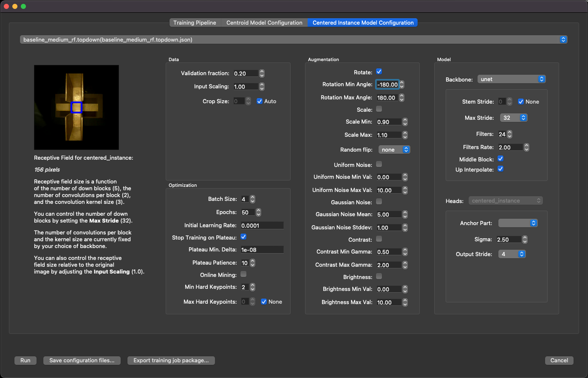
Task: Open the Backbone unet dropdown
Action: [x=512, y=79]
